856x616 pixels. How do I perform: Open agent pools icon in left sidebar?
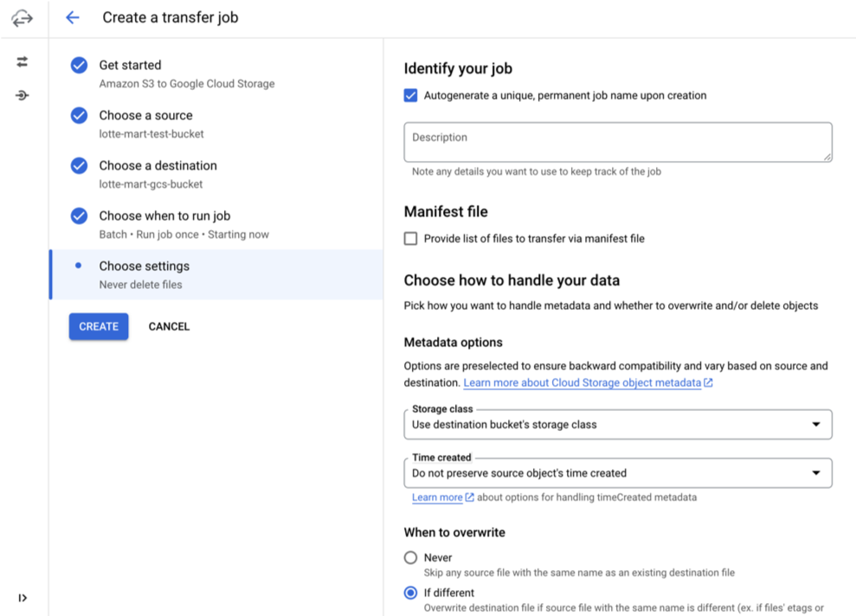click(23, 96)
